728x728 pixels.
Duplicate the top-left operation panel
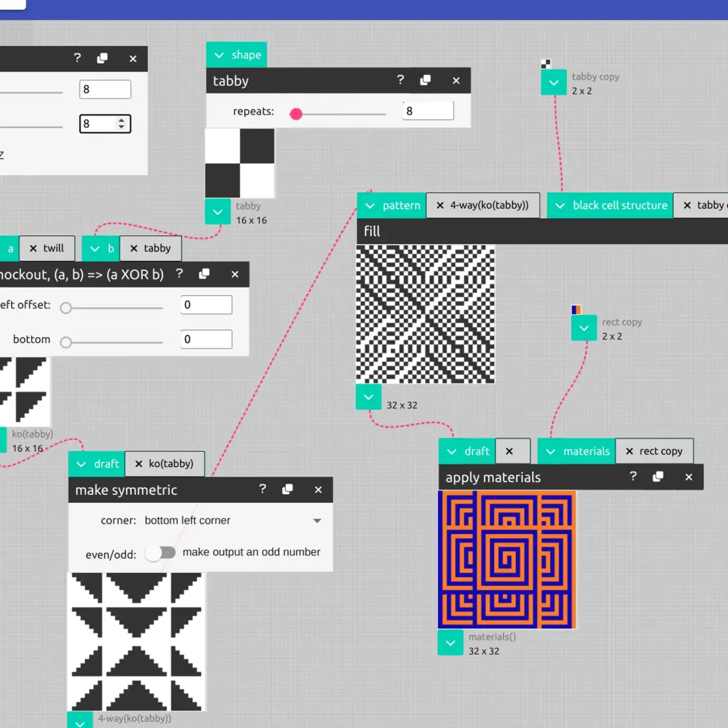(x=102, y=58)
